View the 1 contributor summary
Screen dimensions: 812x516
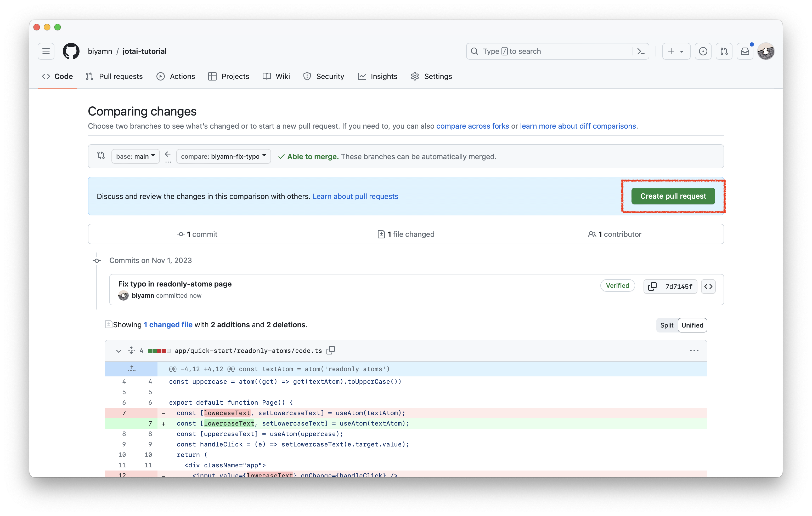click(615, 234)
